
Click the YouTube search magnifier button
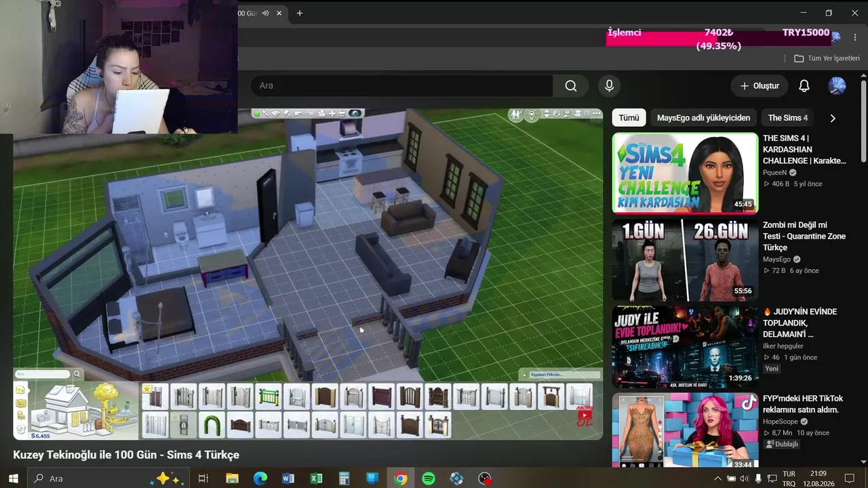(x=571, y=86)
